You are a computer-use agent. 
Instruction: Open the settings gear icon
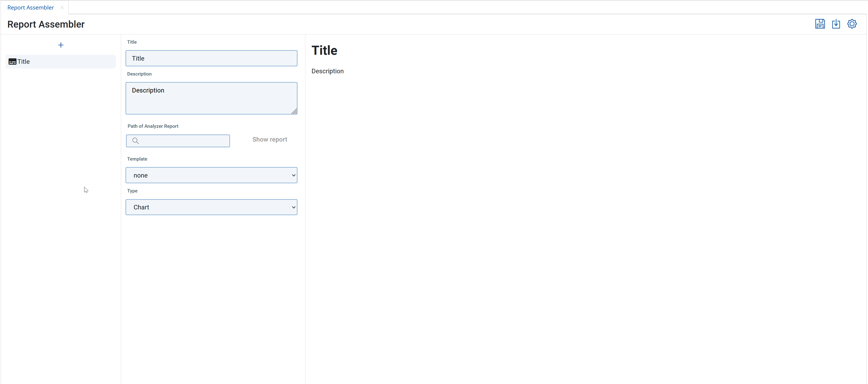(851, 24)
